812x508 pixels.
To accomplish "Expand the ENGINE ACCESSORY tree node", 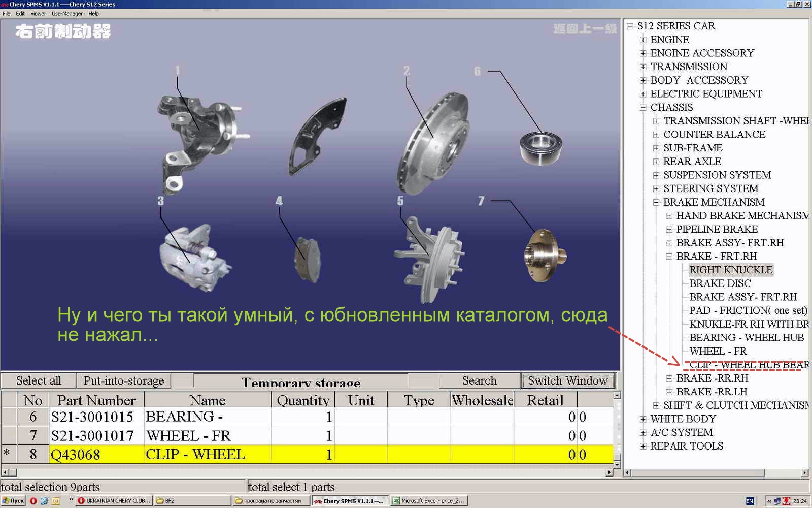I will coord(643,53).
